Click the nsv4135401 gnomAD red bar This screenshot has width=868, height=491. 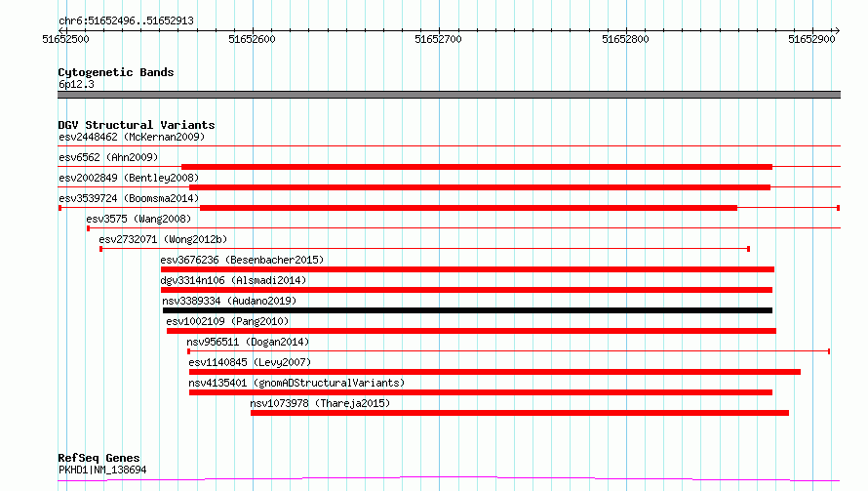[x=481, y=392]
